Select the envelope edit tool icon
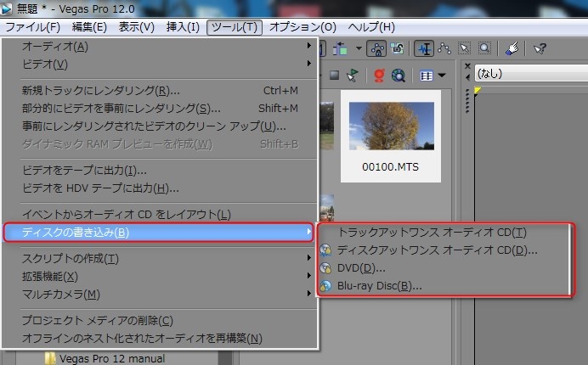The height and width of the screenshot is (365, 588). point(444,48)
